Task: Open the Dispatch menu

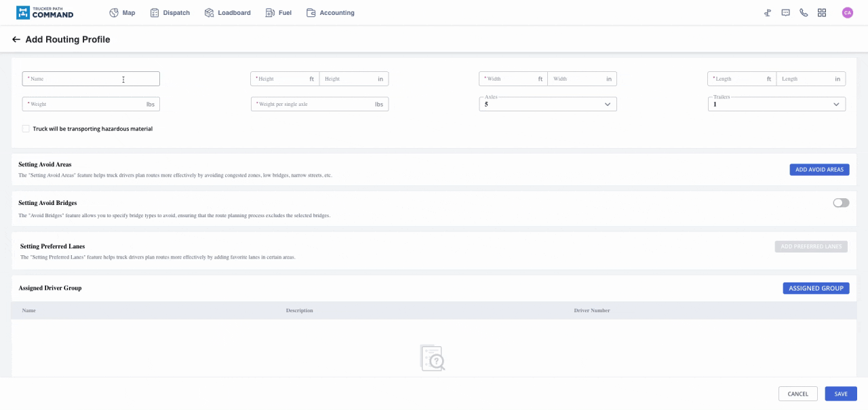Action: pyautogui.click(x=170, y=13)
